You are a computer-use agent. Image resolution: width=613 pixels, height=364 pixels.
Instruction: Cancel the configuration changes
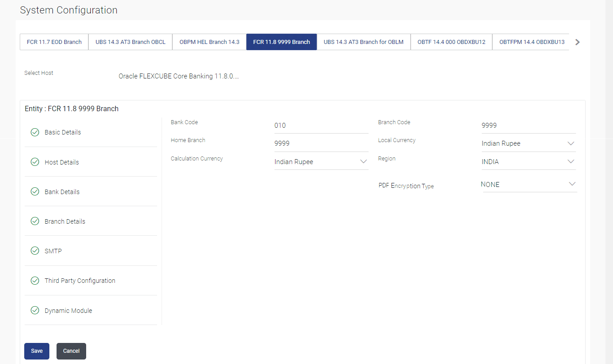(71, 351)
